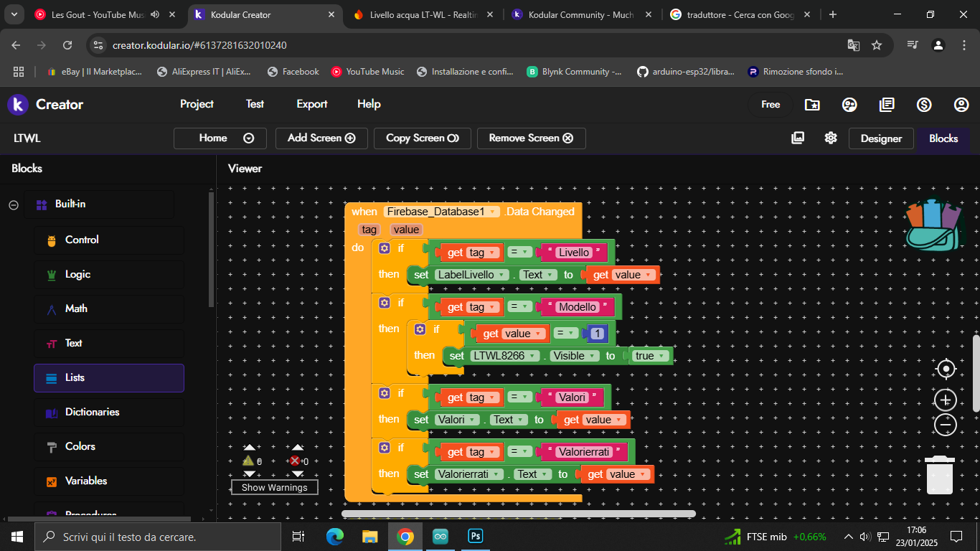Click the dollar sign icon

(924, 105)
